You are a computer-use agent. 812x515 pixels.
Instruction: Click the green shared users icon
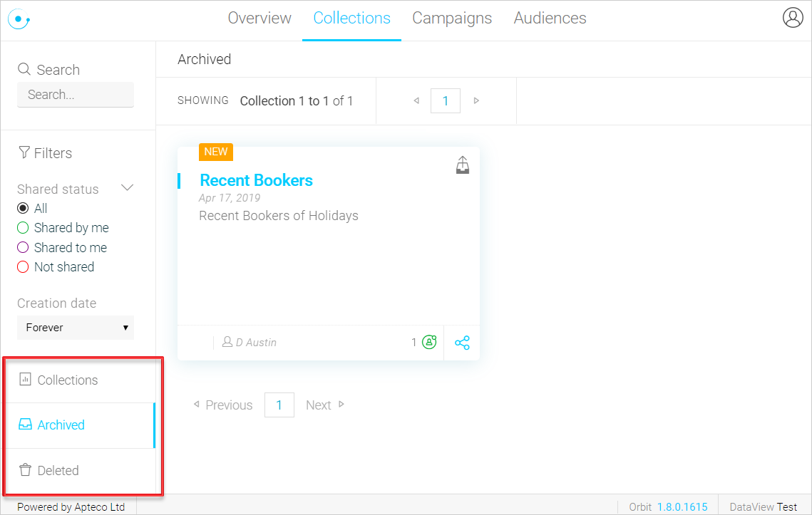point(429,342)
